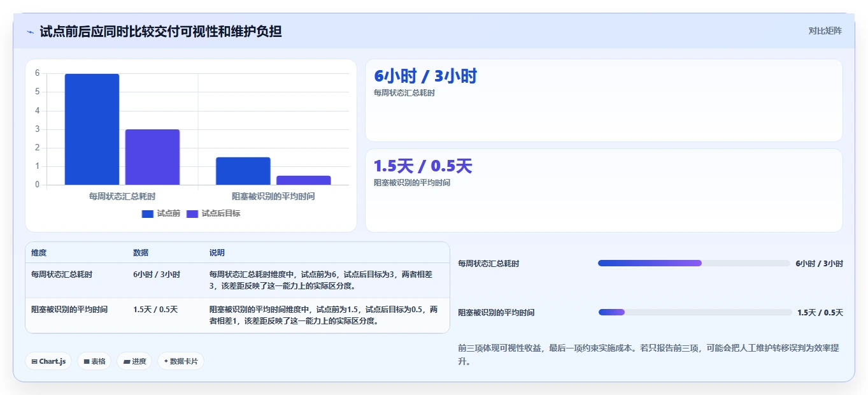Click the table cell reading 6小时 / 3小时

pos(157,275)
